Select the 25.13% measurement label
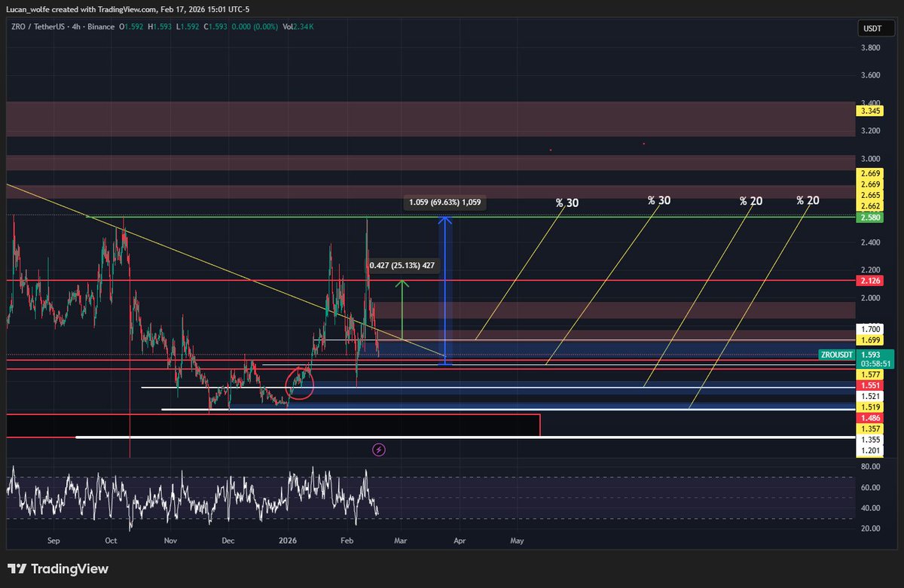The image size is (904, 588). (401, 265)
